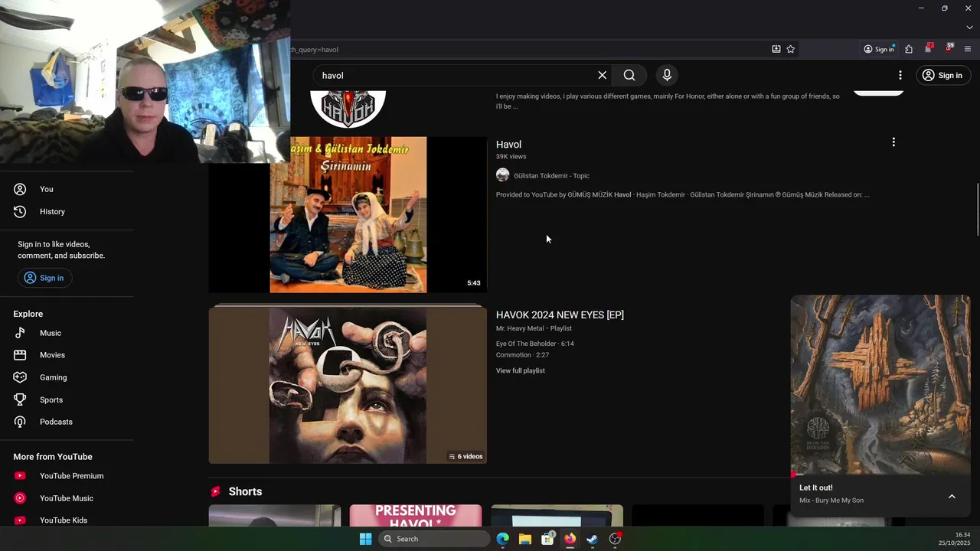Click Mix - Bury Me My Son text
Viewport: 980px width, 551px height.
pos(831,500)
